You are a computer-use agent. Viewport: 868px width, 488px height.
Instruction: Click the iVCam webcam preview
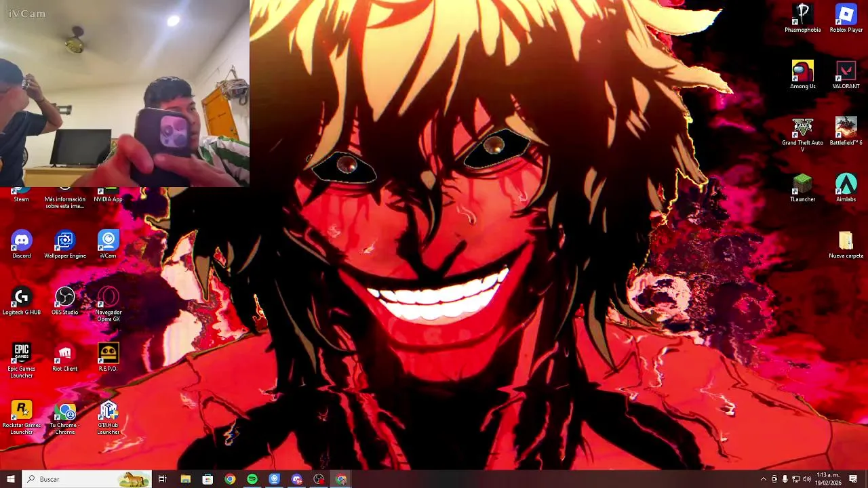tap(125, 94)
